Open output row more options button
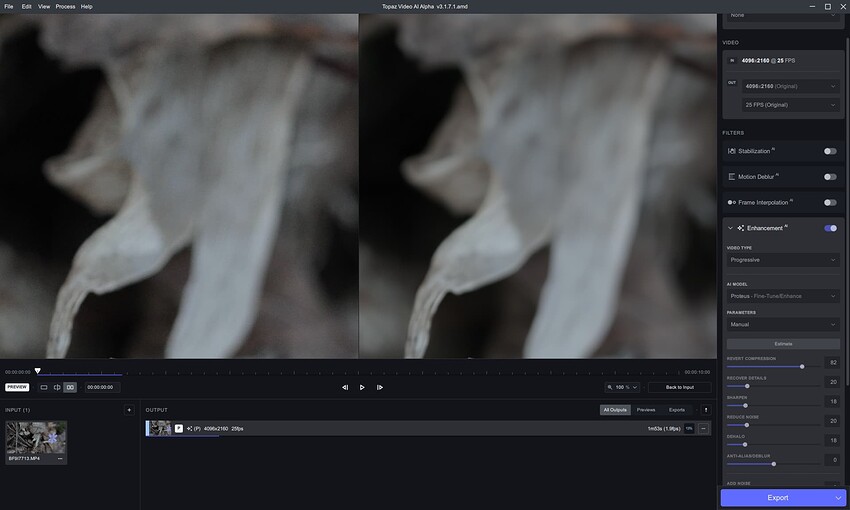This screenshot has width=850, height=510. 704,428
